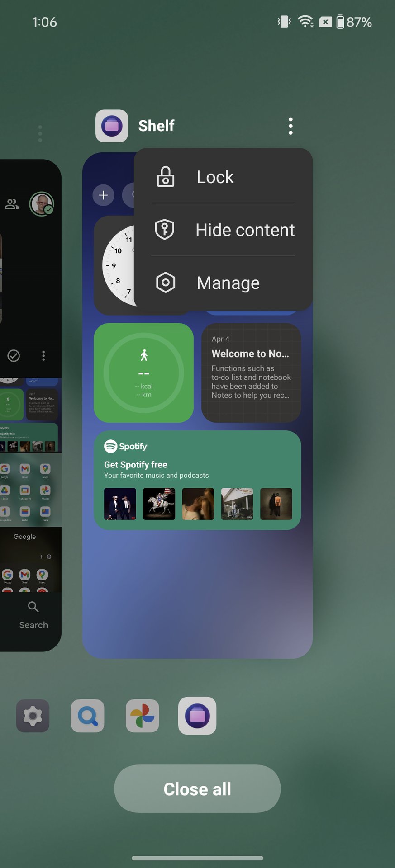This screenshot has height=868, width=395.
Task: Tap the hexagon icon beside Manage
Action: tap(166, 283)
